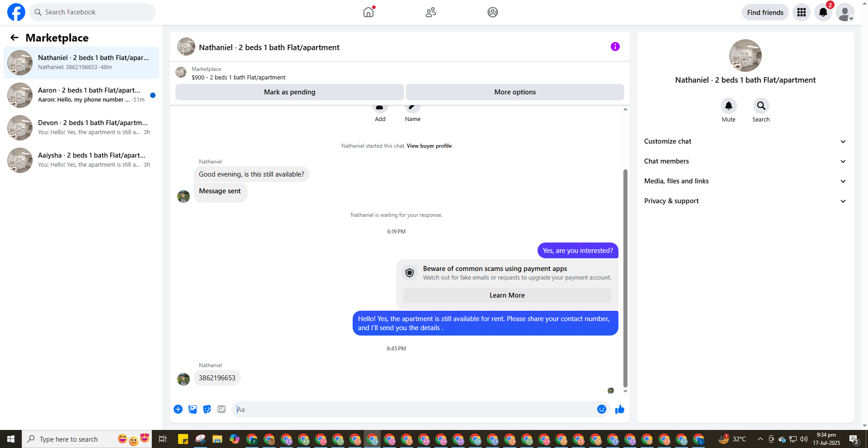
Task: Click the chat scrollbar down arrow
Action: coord(625,391)
